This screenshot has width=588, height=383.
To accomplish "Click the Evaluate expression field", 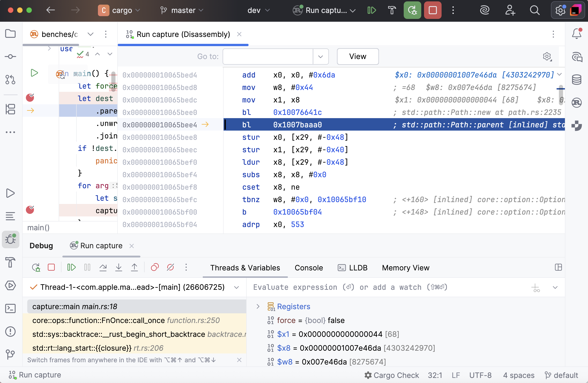I will tap(346, 287).
